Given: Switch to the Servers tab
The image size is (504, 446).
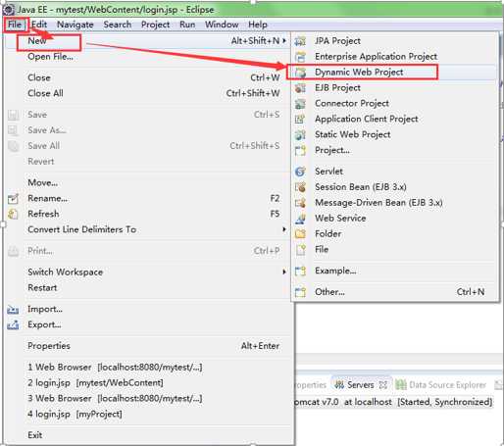Looking at the screenshot, I should click(360, 385).
